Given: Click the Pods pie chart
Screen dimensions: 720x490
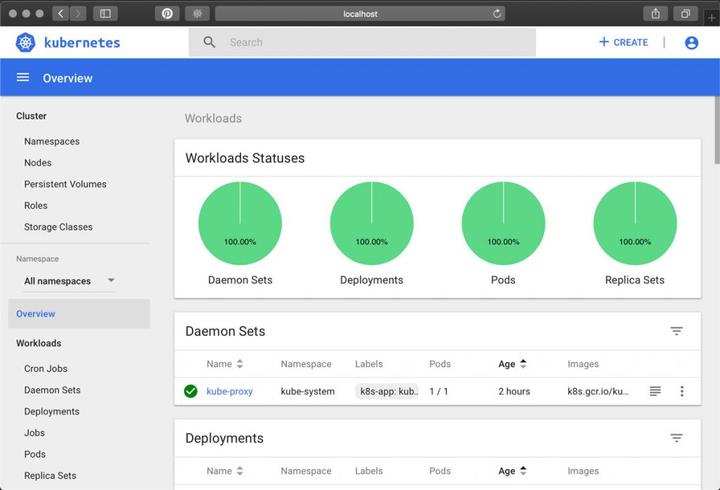Looking at the screenshot, I should pos(503,223).
